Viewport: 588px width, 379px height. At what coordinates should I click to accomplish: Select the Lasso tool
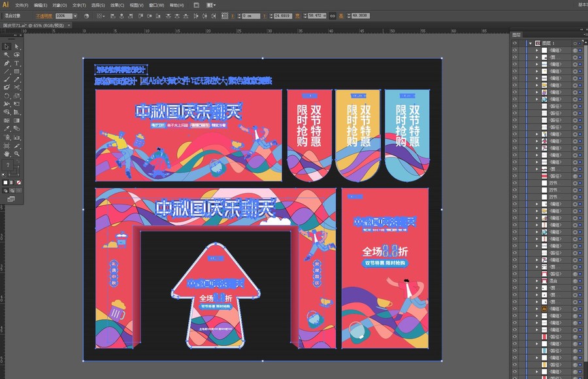16,55
